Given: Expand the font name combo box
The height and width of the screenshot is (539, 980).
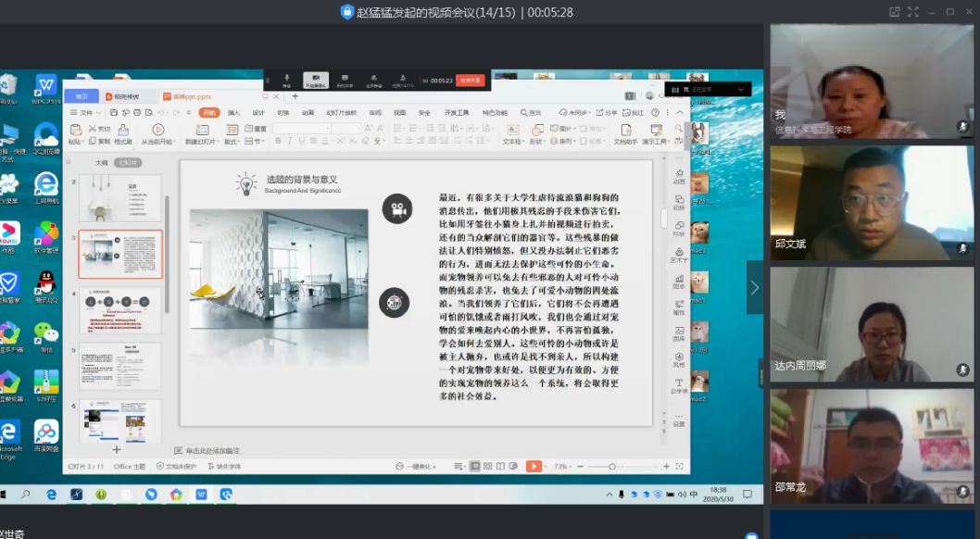Looking at the screenshot, I should [328, 129].
